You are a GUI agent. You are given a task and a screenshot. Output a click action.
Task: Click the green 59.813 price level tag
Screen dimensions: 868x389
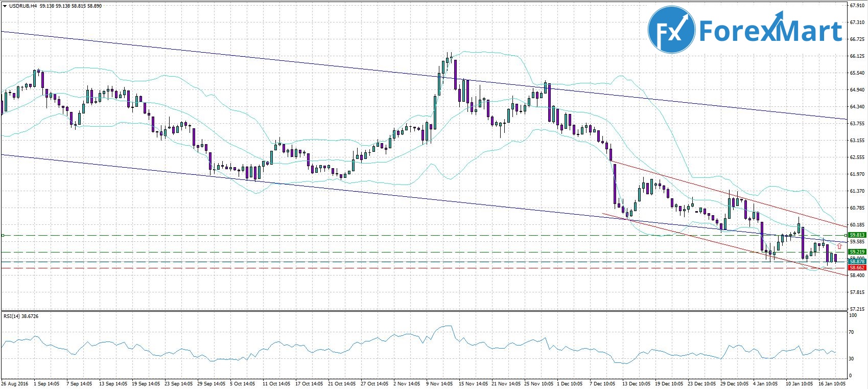857,235
